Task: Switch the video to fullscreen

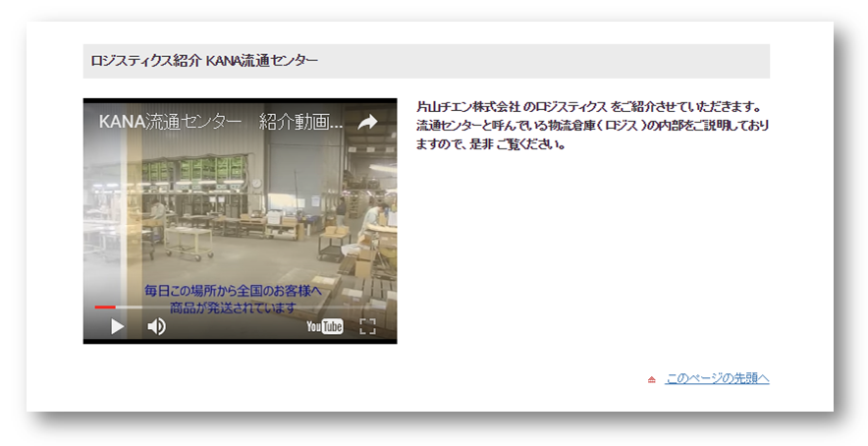Action: tap(367, 326)
